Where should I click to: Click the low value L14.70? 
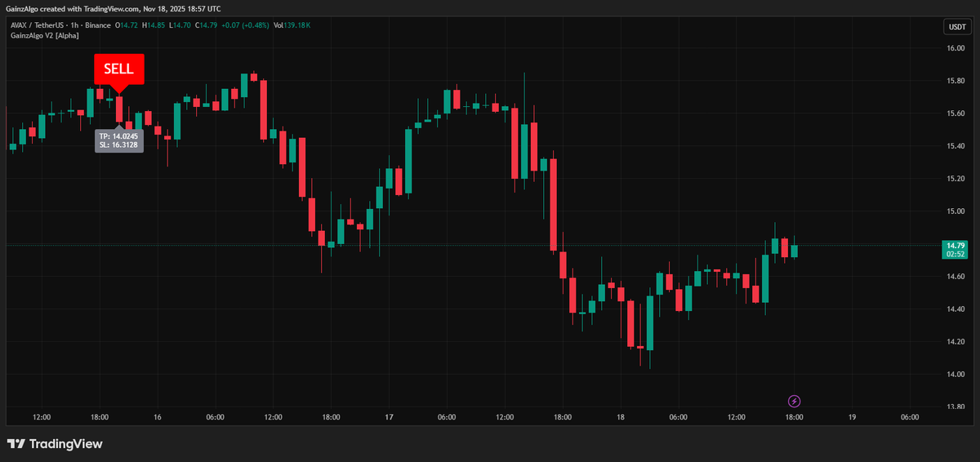(x=180, y=25)
